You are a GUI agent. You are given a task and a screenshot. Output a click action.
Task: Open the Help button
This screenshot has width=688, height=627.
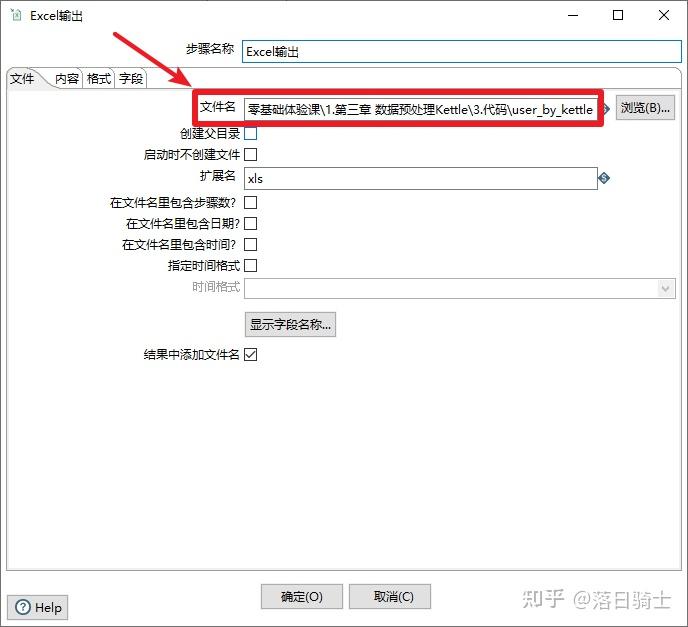pyautogui.click(x=38, y=608)
